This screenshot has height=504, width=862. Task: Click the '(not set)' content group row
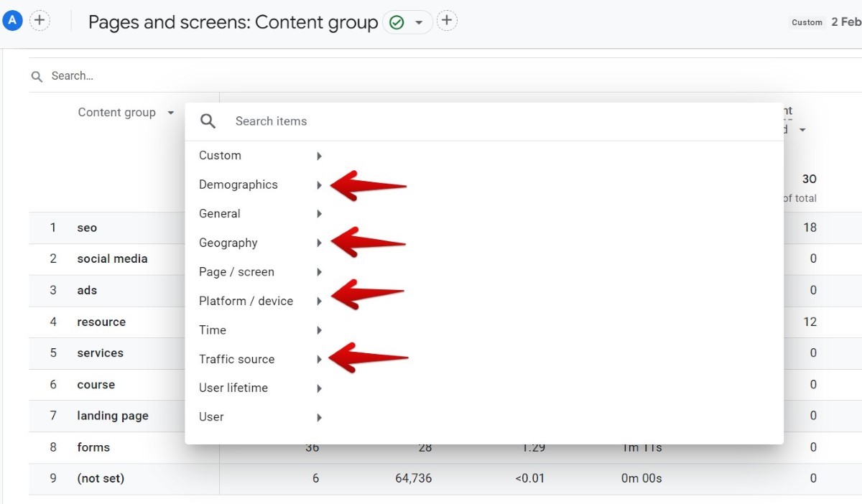(101, 479)
